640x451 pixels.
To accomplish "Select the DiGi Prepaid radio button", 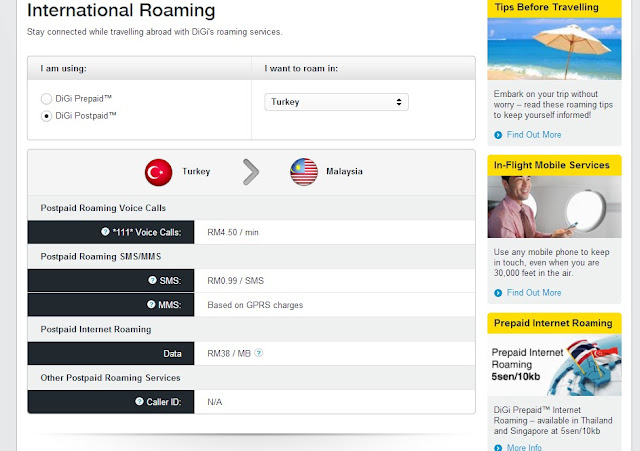I will pos(46,99).
